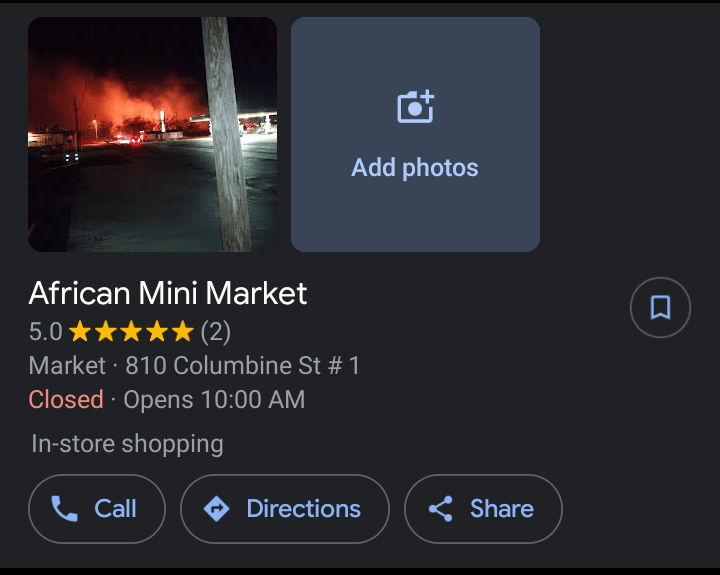Click the Market category label
The image size is (720, 575).
coord(67,366)
